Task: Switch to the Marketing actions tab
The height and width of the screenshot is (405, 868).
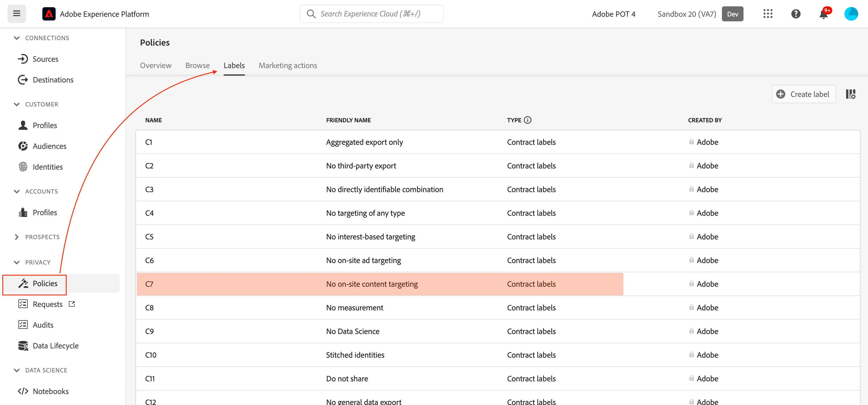Action: pos(288,65)
